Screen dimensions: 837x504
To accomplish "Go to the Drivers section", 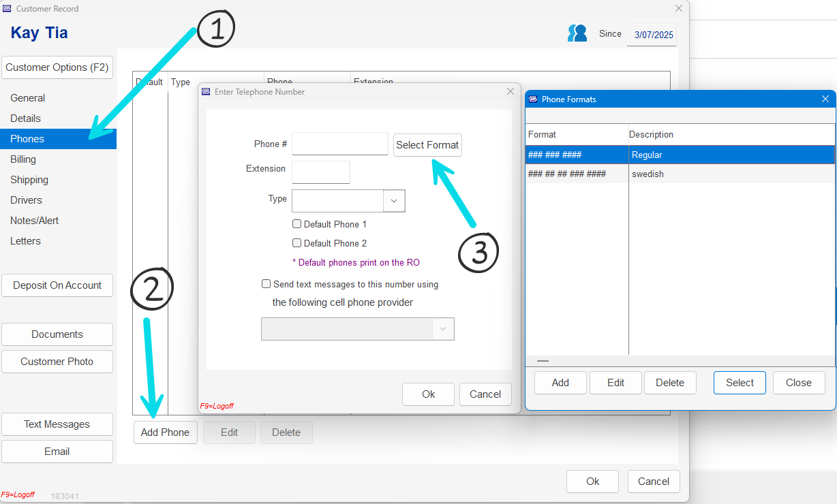I will point(26,200).
